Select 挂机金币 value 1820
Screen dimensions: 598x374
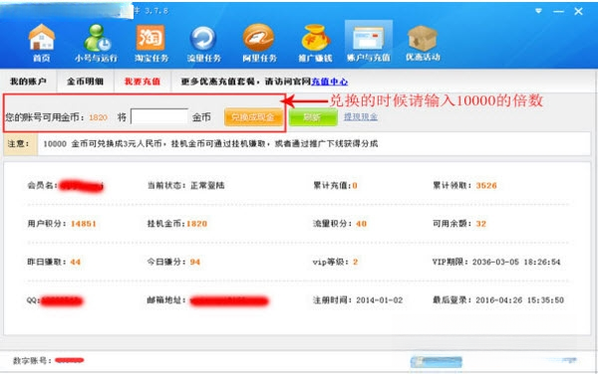tap(197, 224)
